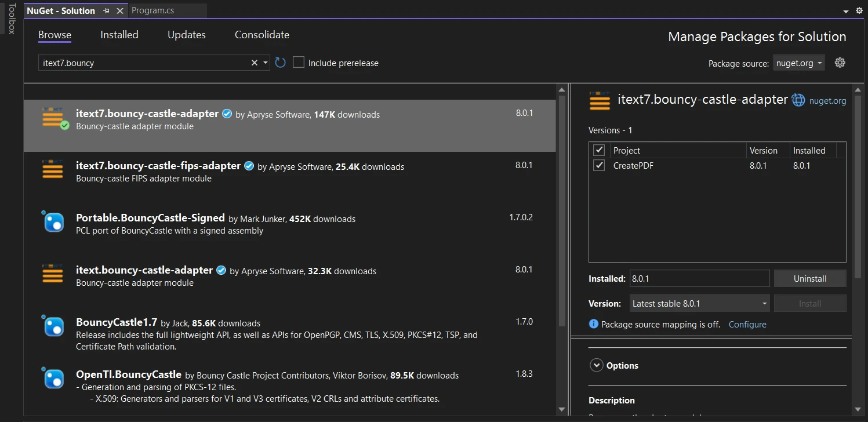Click the Uninstall button

point(810,278)
